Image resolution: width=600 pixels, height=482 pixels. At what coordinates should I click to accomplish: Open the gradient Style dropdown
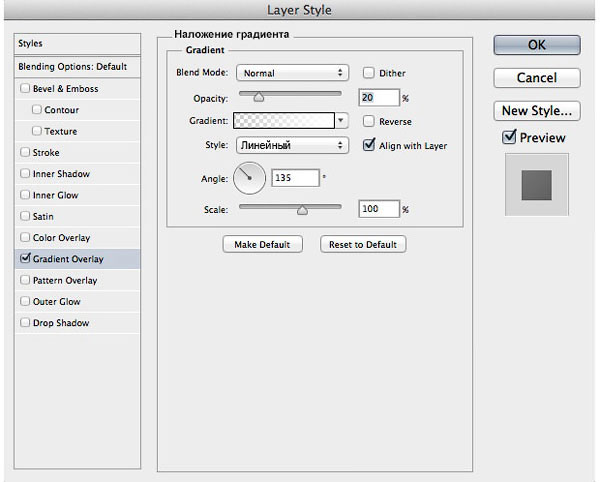click(x=292, y=145)
